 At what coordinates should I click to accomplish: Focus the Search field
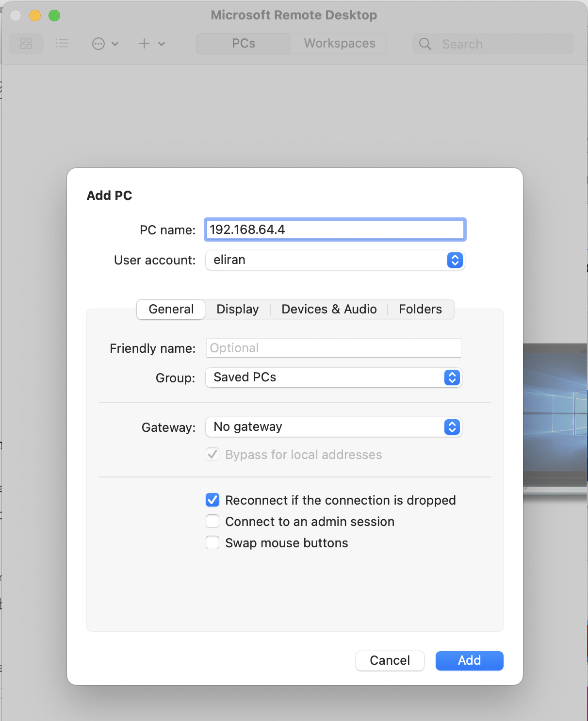click(493, 44)
